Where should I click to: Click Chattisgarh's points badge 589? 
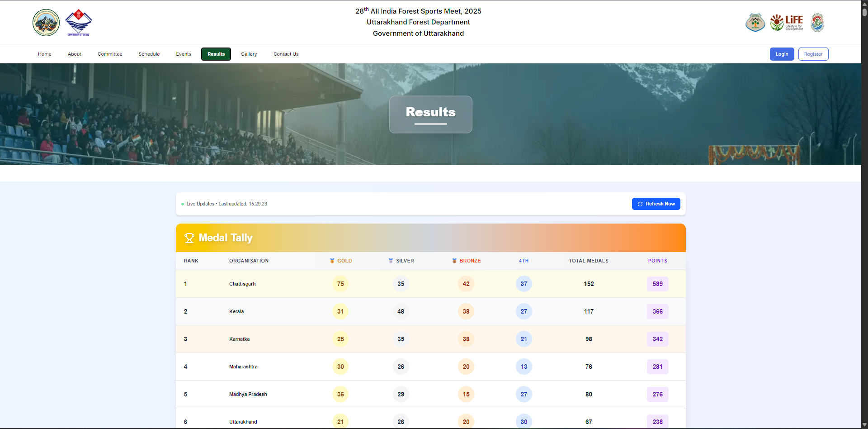pos(658,284)
